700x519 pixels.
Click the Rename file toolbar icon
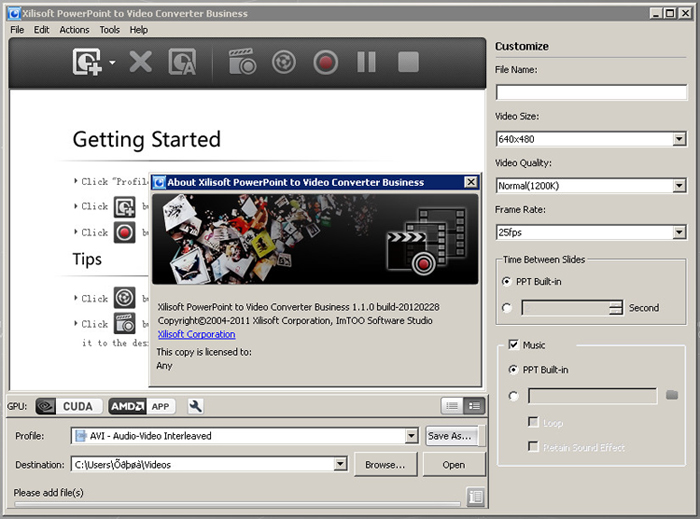182,62
